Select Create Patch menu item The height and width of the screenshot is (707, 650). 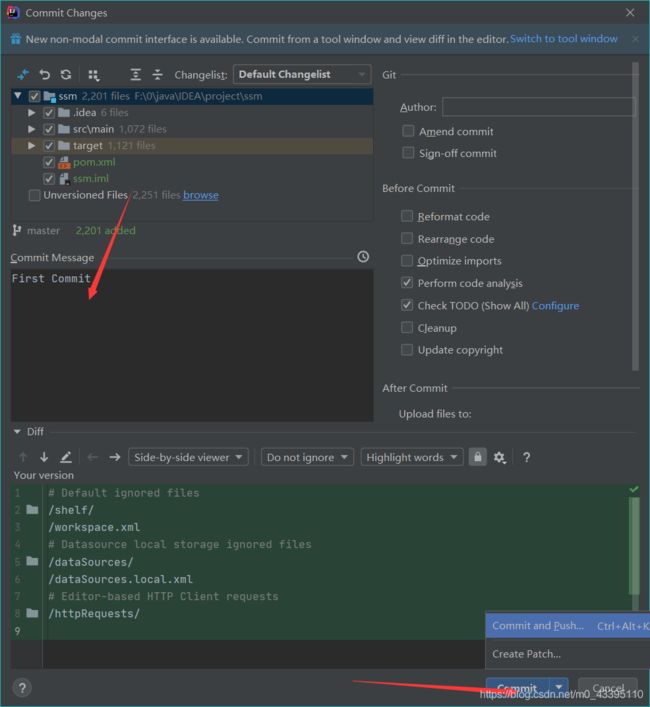[x=568, y=654]
